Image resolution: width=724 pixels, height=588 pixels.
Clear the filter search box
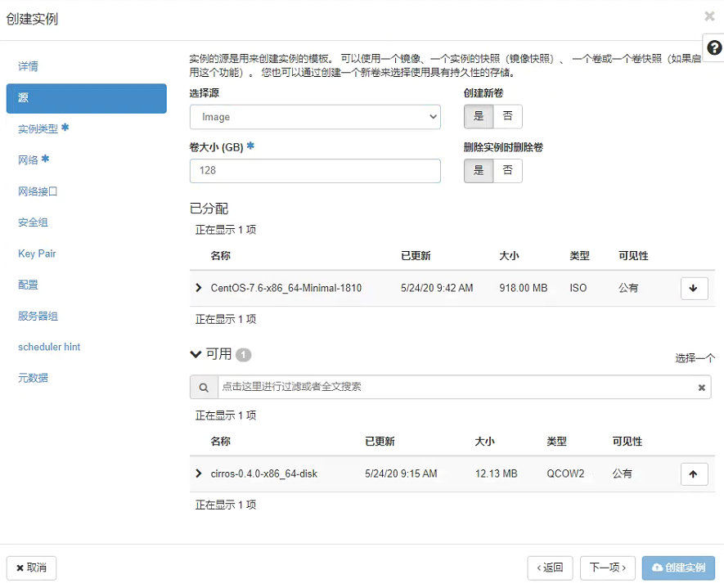click(x=701, y=388)
